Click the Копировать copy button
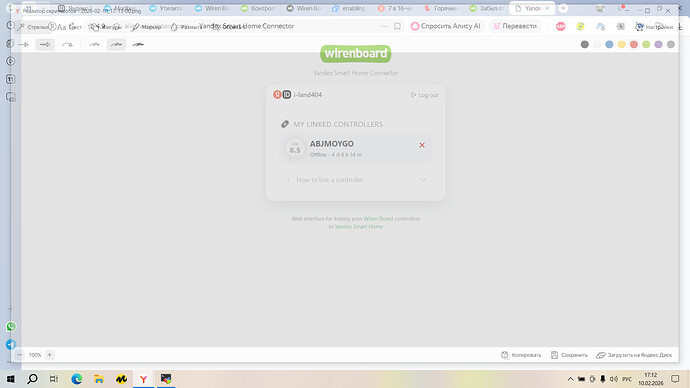The width and height of the screenshot is (690, 388). click(521, 355)
